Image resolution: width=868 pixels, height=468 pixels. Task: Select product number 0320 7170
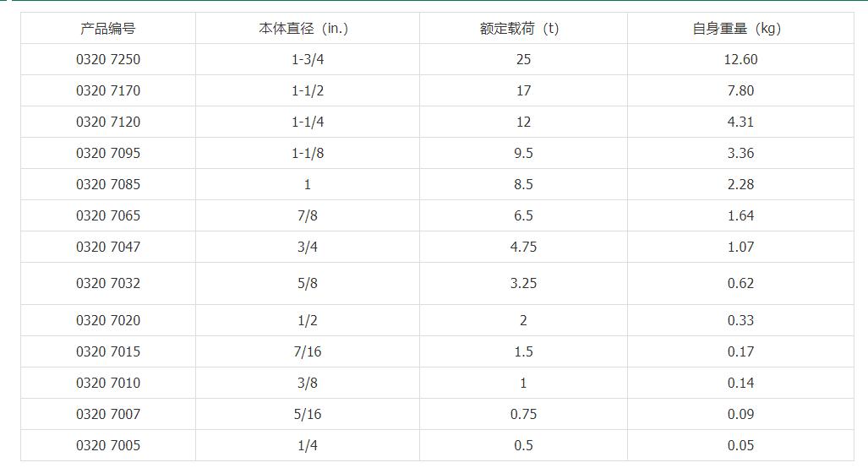pyautogui.click(x=108, y=90)
